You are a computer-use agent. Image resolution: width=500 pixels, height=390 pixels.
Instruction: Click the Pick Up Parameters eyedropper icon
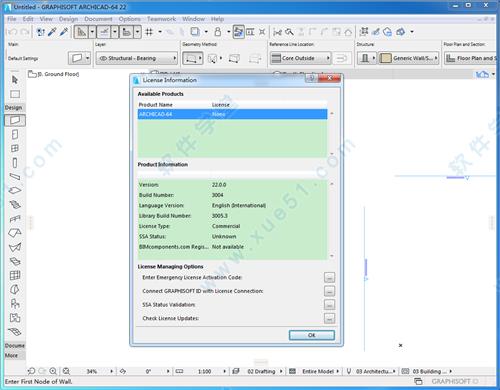[x=52, y=32]
